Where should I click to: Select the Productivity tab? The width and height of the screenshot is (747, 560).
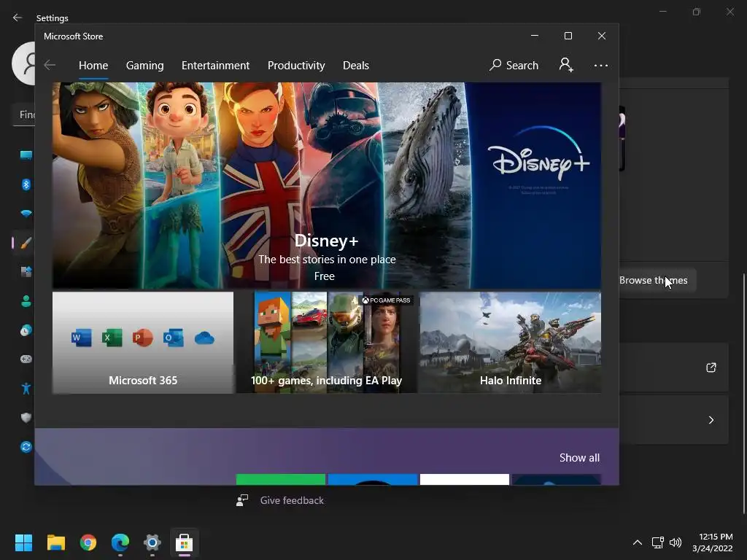coord(296,65)
